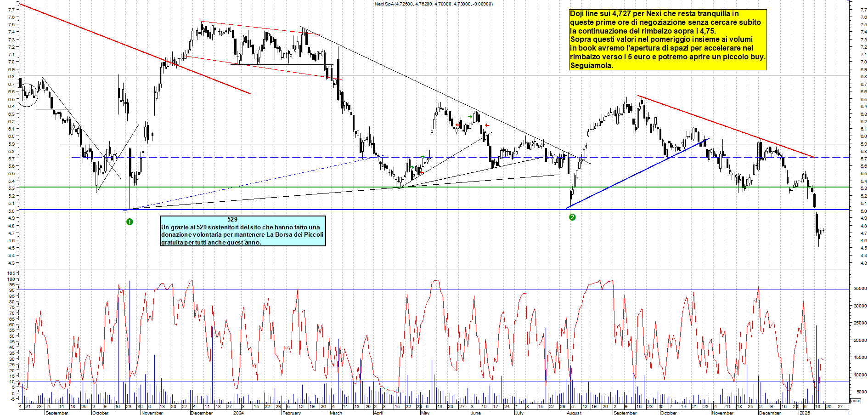Click the May label on time axis
This screenshot has width=868, height=415.
pos(425,413)
